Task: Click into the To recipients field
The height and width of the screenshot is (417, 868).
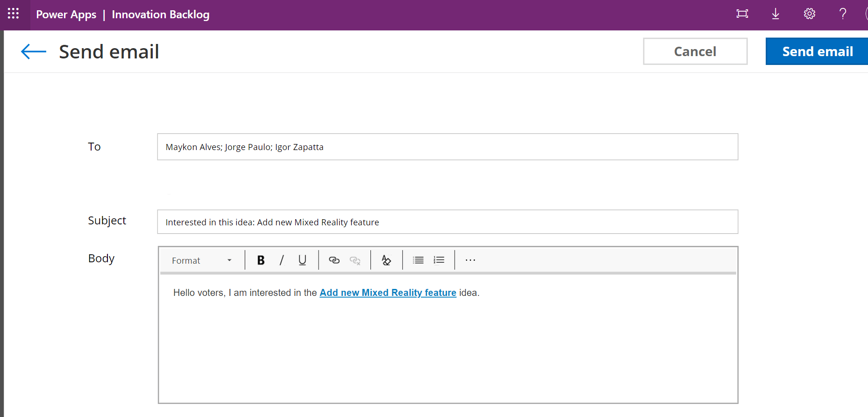Action: pyautogui.click(x=447, y=147)
